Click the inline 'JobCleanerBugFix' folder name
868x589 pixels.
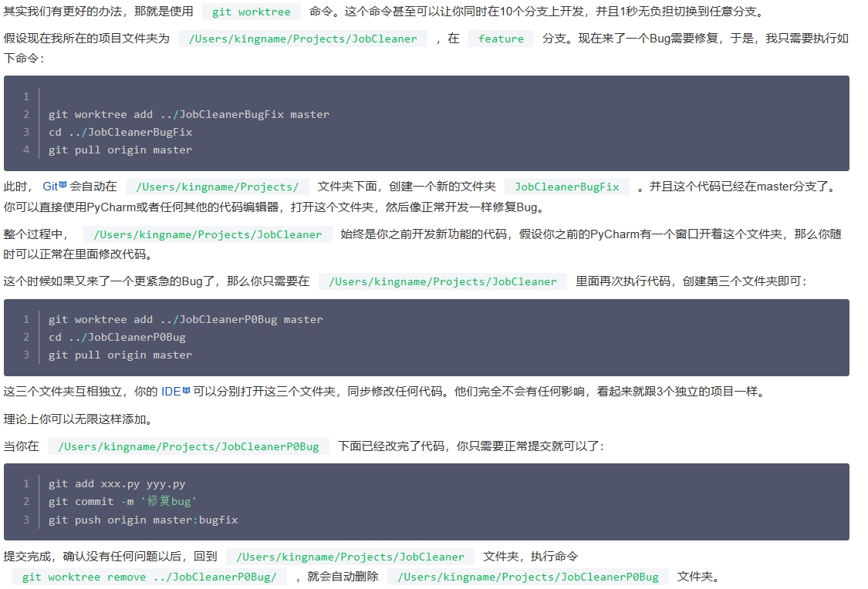coord(566,187)
